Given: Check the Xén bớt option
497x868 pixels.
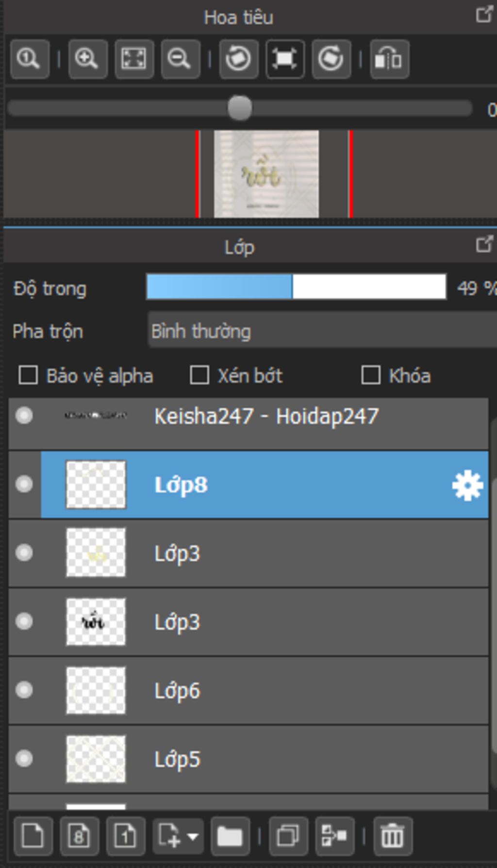Looking at the screenshot, I should point(199,375).
